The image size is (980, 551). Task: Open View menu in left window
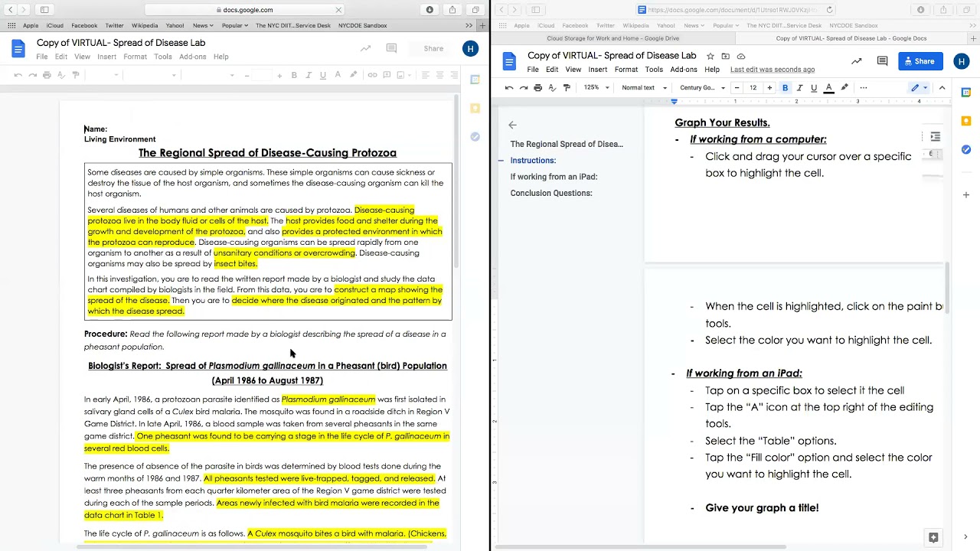[x=82, y=57]
